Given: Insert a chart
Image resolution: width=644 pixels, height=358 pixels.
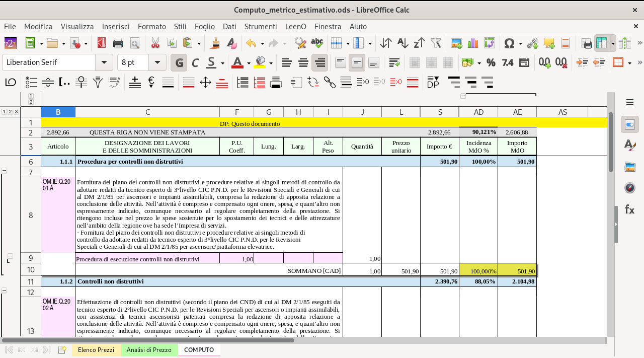Looking at the screenshot, I should tap(472, 44).
